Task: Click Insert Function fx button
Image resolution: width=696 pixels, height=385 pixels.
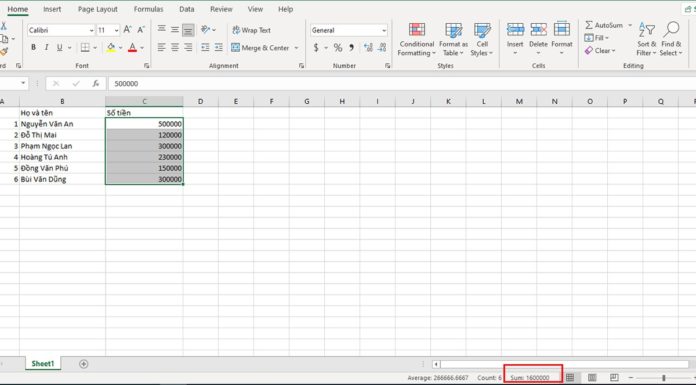Action: pyautogui.click(x=95, y=83)
